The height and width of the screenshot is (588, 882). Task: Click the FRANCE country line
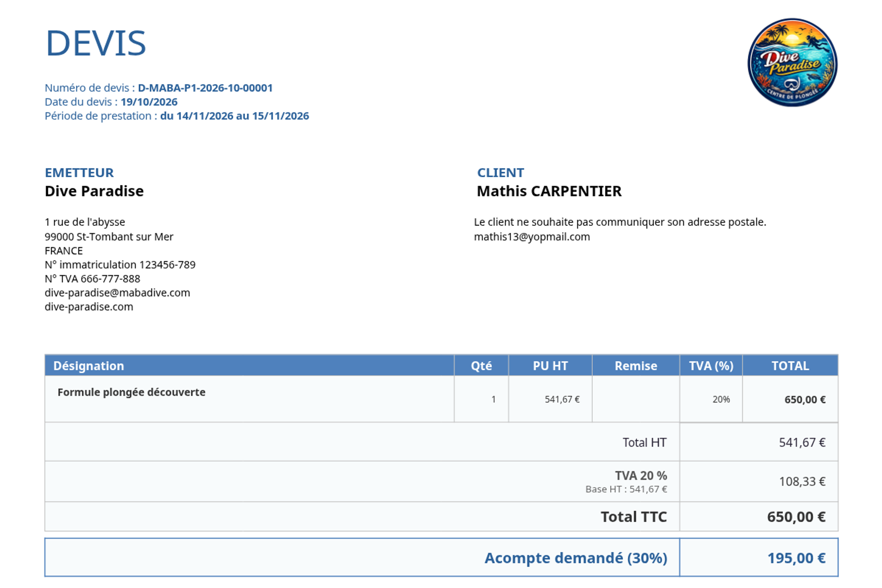point(64,251)
